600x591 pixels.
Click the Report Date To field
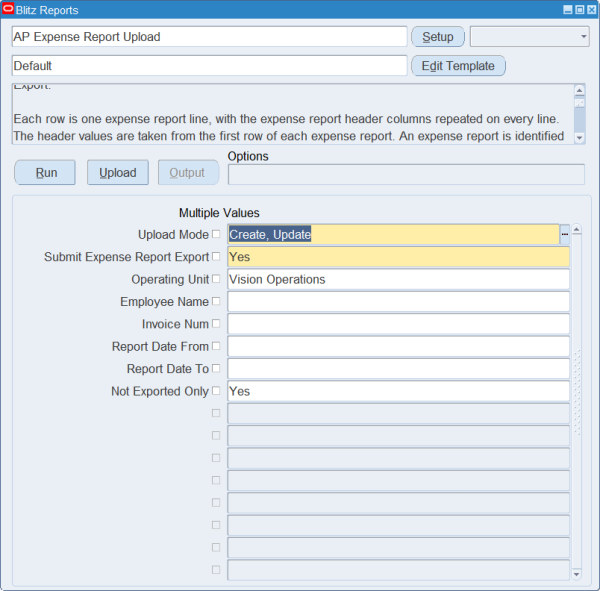398,369
